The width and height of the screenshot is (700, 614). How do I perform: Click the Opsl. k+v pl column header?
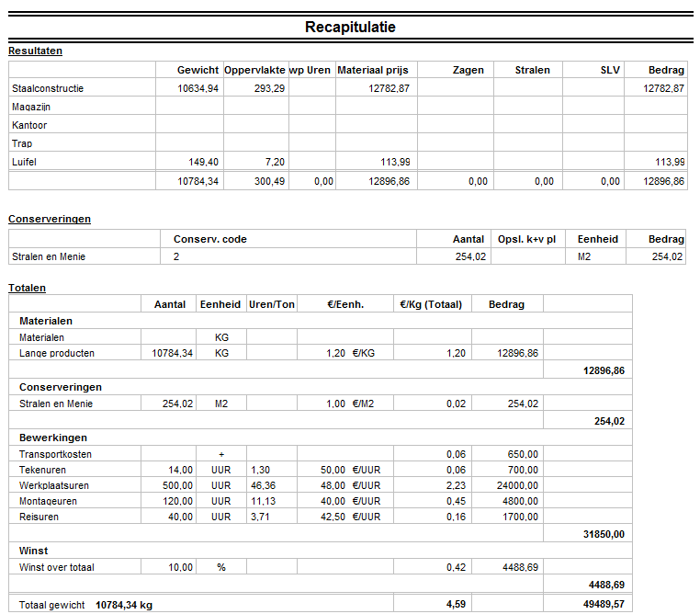coord(526,239)
